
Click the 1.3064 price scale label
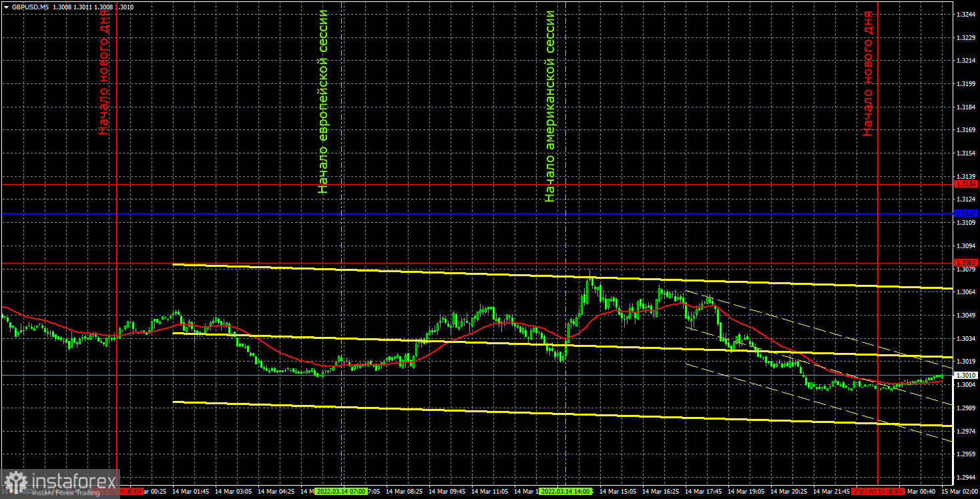(965, 292)
